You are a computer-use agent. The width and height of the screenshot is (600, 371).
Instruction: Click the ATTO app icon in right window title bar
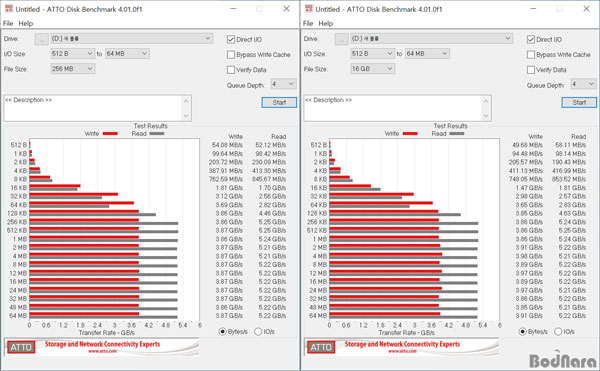click(x=309, y=8)
